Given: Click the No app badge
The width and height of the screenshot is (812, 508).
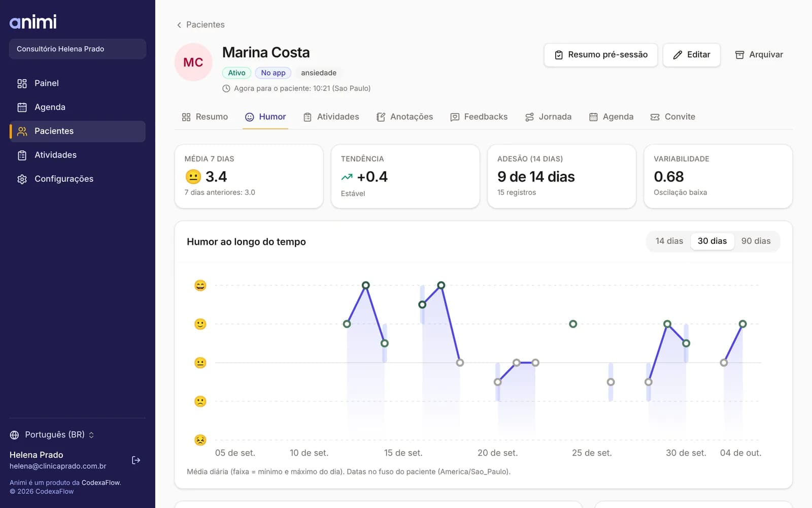Looking at the screenshot, I should [x=273, y=73].
